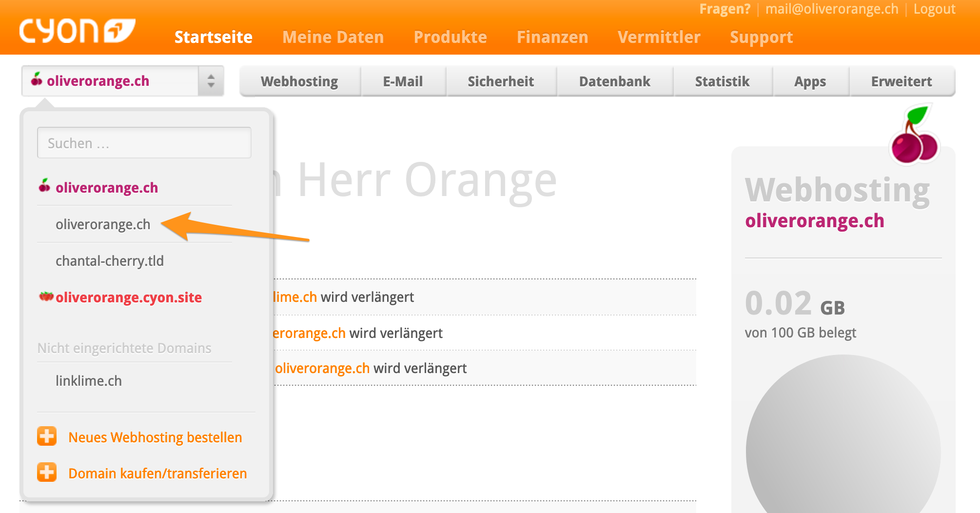This screenshot has height=513, width=980.
Task: Toggle the domain selector arrows
Action: [x=211, y=81]
